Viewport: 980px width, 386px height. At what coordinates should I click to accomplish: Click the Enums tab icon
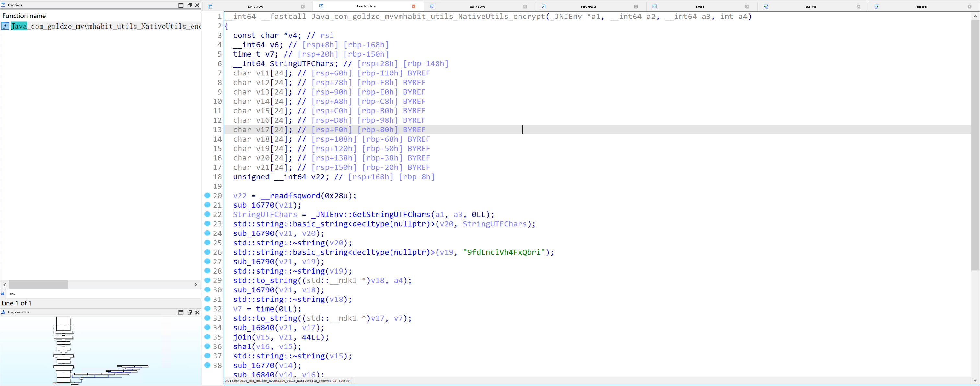[654, 6]
